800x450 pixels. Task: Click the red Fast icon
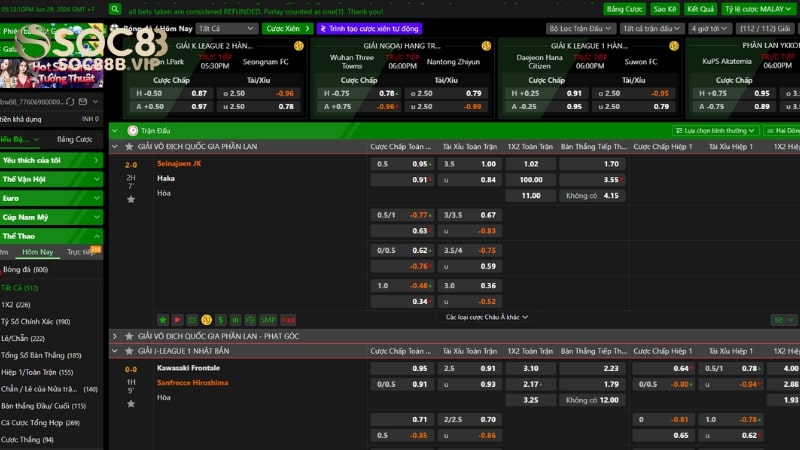288,320
